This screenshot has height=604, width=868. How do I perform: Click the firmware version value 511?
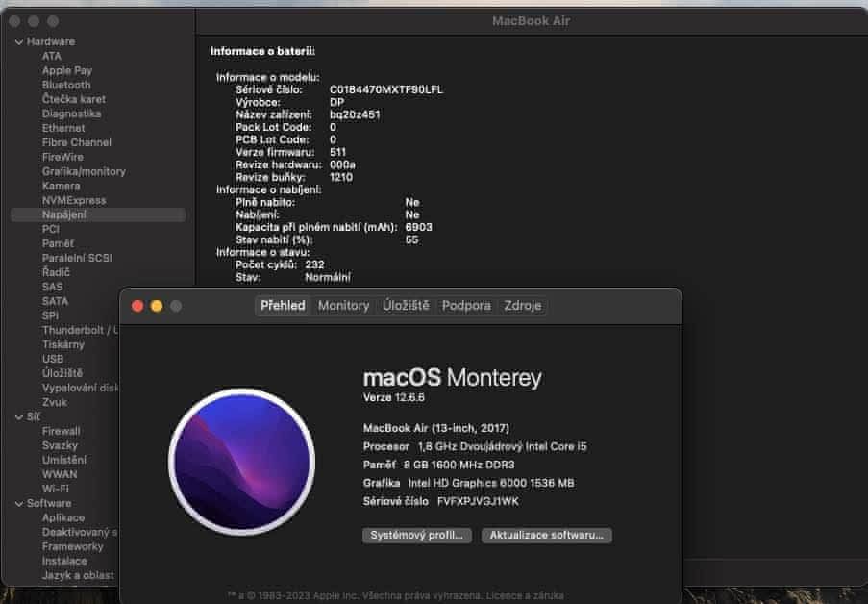pos(337,152)
